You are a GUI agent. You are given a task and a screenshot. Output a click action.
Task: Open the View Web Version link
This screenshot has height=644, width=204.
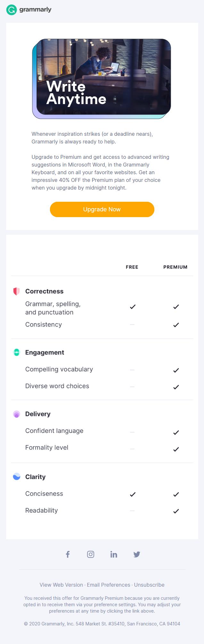click(61, 585)
